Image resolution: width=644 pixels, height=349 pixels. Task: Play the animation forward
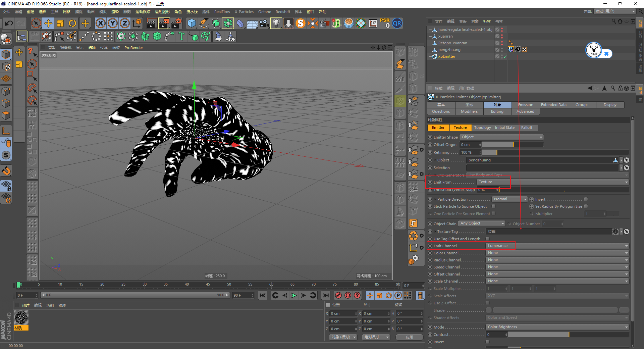coord(294,295)
